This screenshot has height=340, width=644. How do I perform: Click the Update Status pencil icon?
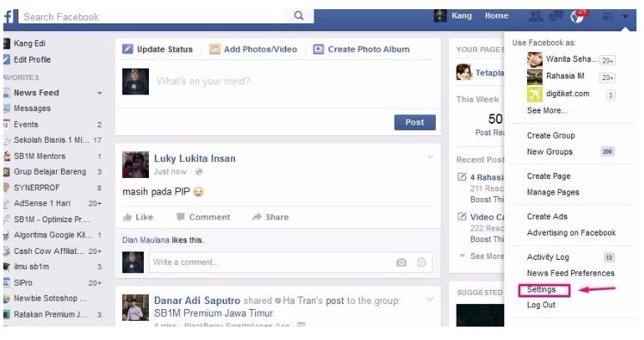[x=128, y=49]
